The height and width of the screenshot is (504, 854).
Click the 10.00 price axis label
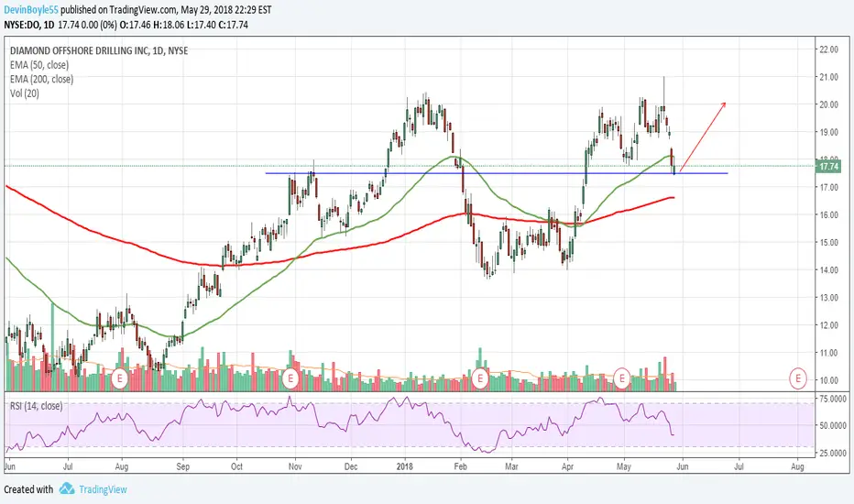pos(829,381)
